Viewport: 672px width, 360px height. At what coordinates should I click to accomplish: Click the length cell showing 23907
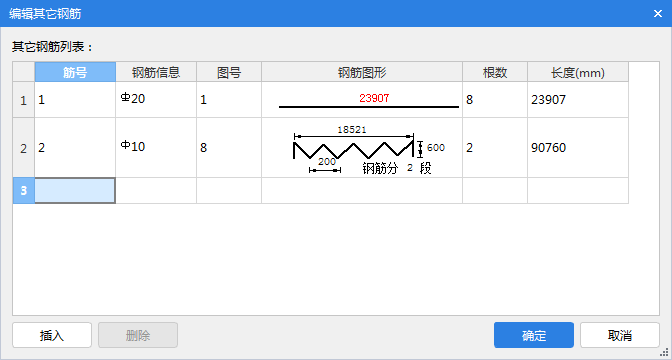pyautogui.click(x=578, y=100)
